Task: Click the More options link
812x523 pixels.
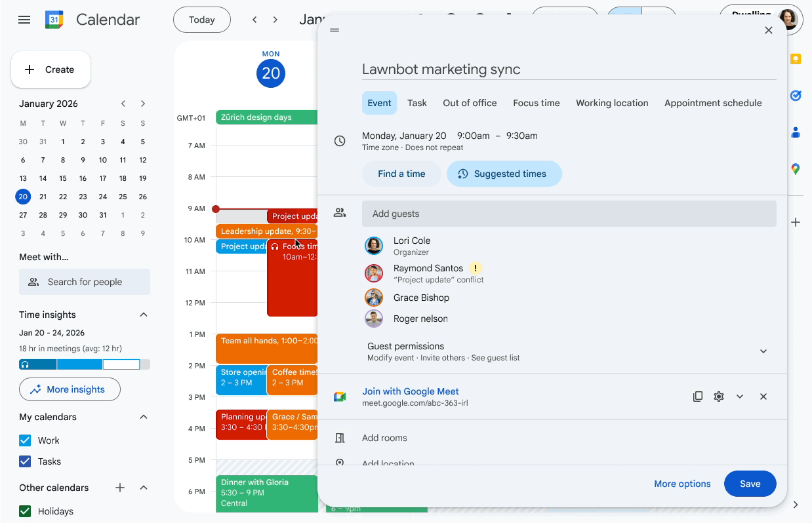Action: [x=682, y=484]
